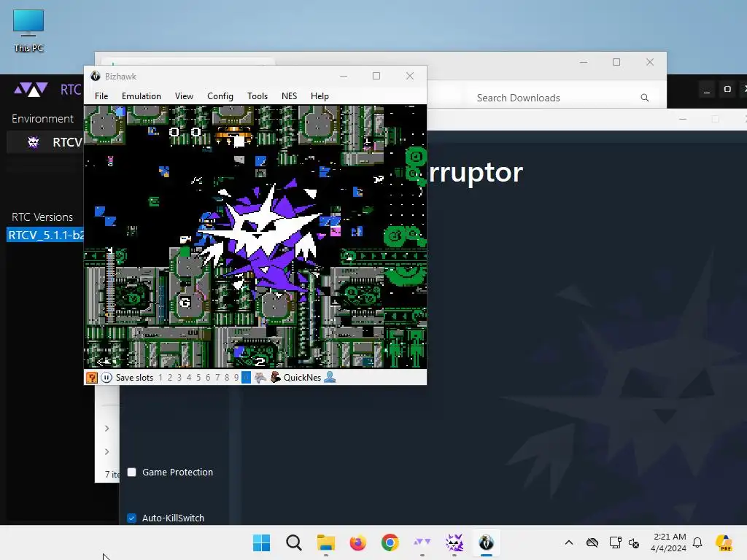Switch to RTCV corruptor icon in taskbar
The width and height of the screenshot is (747, 560).
coord(454,542)
